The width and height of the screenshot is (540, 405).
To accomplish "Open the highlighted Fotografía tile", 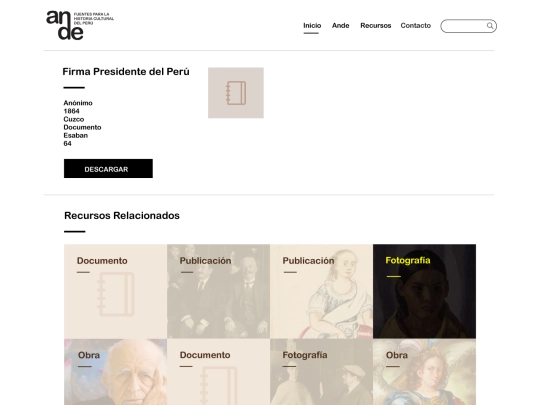I will 424,291.
